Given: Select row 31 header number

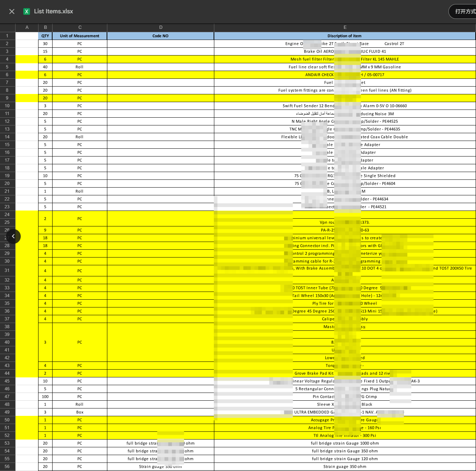Looking at the screenshot, I should 7,270.
